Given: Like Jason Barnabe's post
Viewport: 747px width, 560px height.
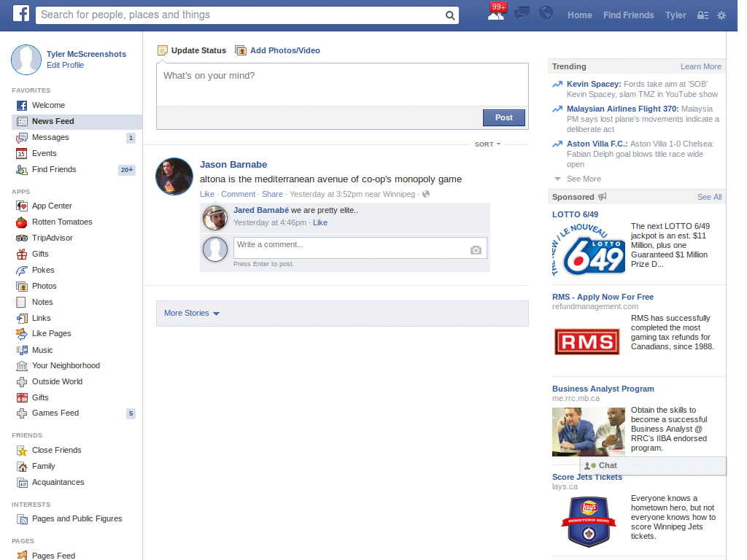Looking at the screenshot, I should pyautogui.click(x=206, y=194).
